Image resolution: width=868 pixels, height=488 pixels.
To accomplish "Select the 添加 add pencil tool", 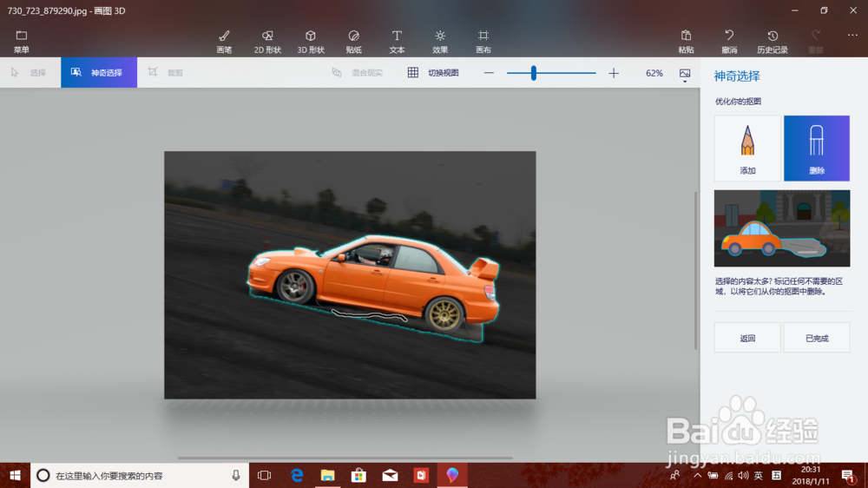I will [747, 148].
